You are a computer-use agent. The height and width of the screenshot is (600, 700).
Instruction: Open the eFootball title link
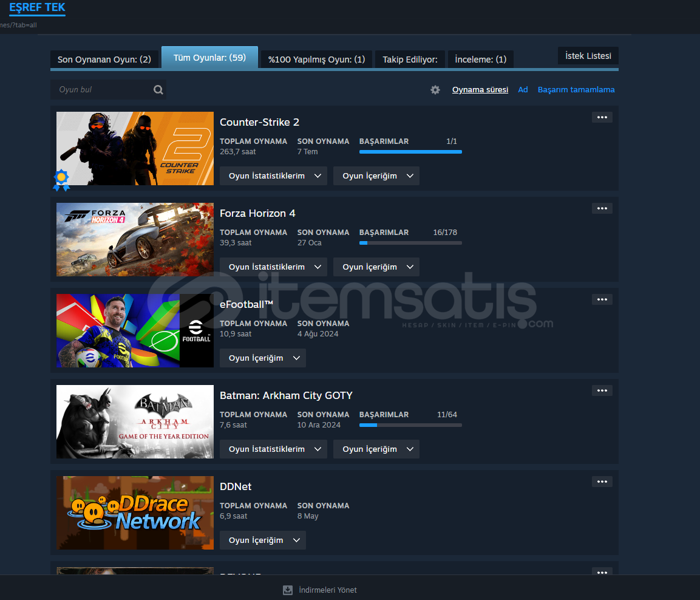coord(246,304)
